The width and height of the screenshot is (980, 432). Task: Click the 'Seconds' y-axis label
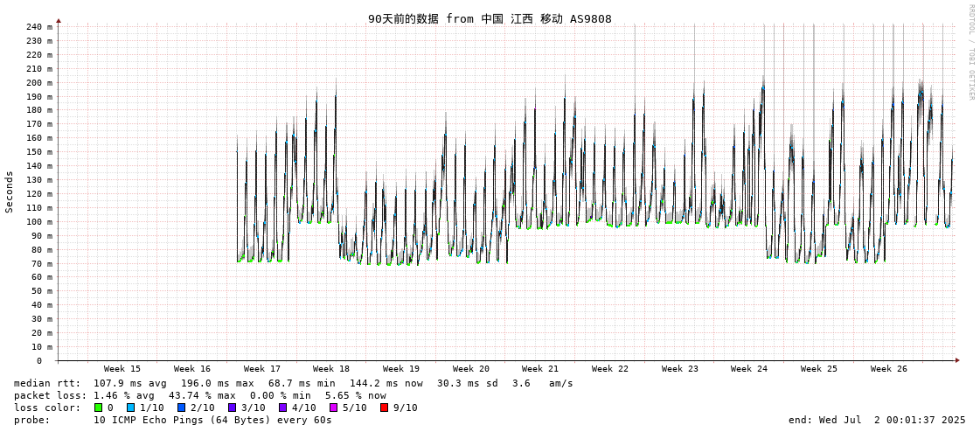tap(10, 192)
